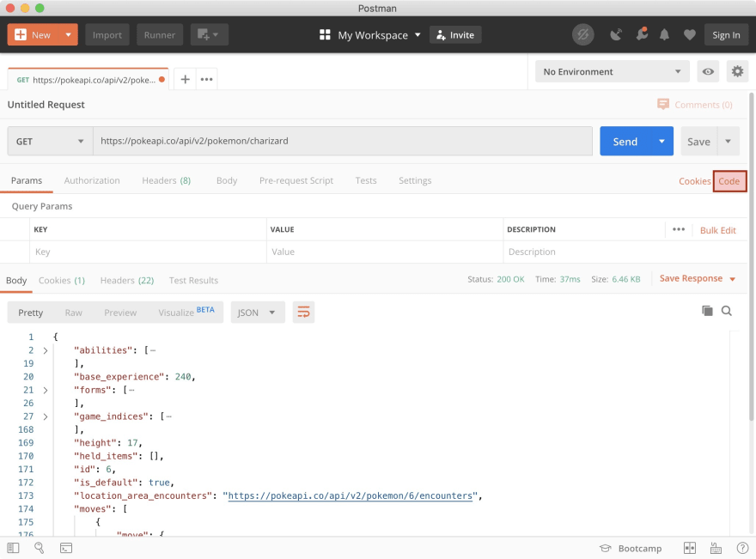Toggle the sidebar icon in status bar

tap(13, 548)
